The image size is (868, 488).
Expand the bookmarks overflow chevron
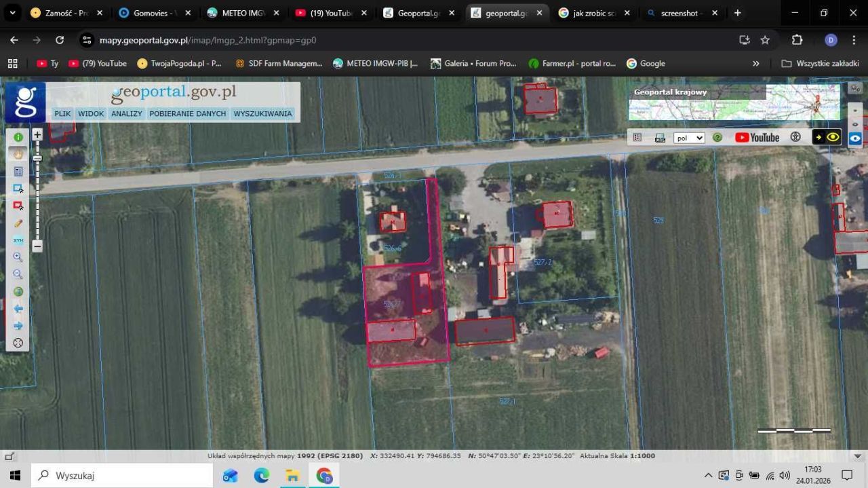point(756,63)
